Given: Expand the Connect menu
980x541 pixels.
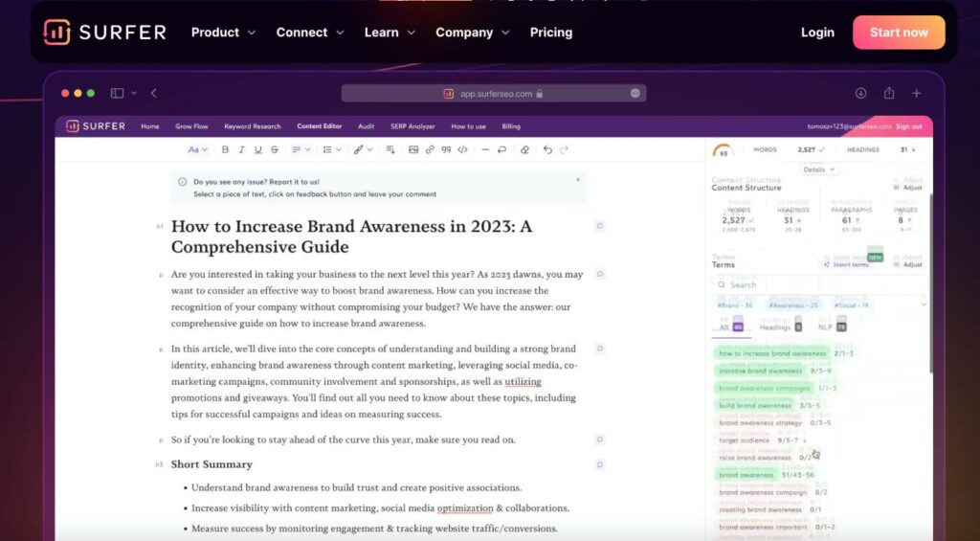Looking at the screenshot, I should pyautogui.click(x=310, y=33).
